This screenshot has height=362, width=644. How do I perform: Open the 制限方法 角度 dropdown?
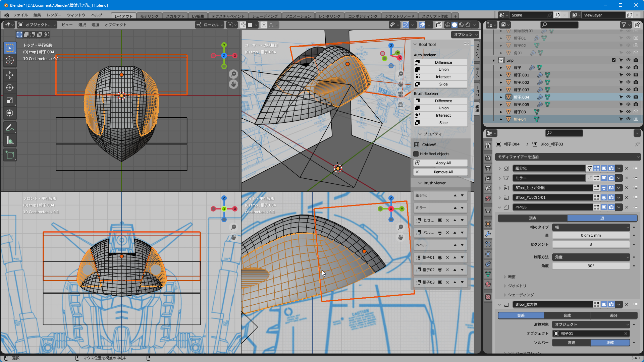(591, 257)
